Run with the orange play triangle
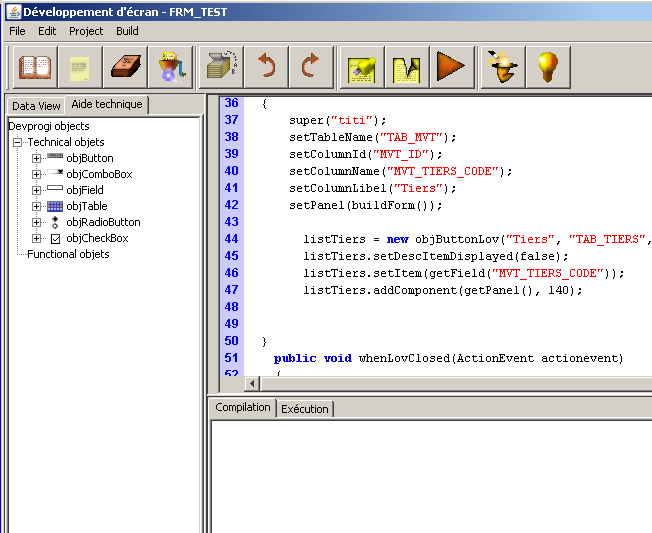The height and width of the screenshot is (533, 652). (x=452, y=67)
